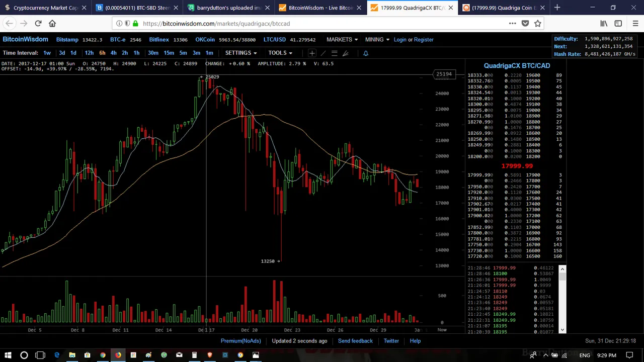644x362 pixels.
Task: Click the Login link
Action: click(x=400, y=39)
